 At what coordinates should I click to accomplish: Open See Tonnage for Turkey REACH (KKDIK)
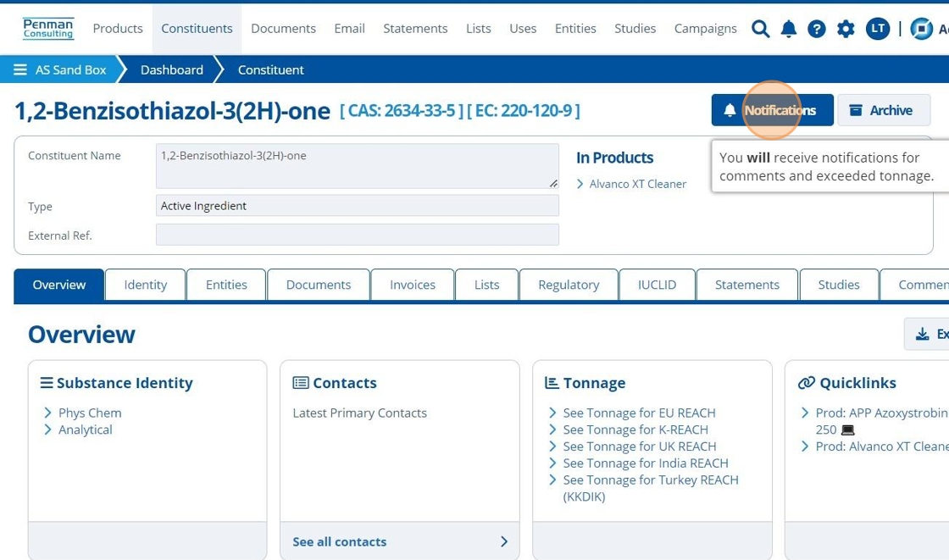click(x=651, y=488)
